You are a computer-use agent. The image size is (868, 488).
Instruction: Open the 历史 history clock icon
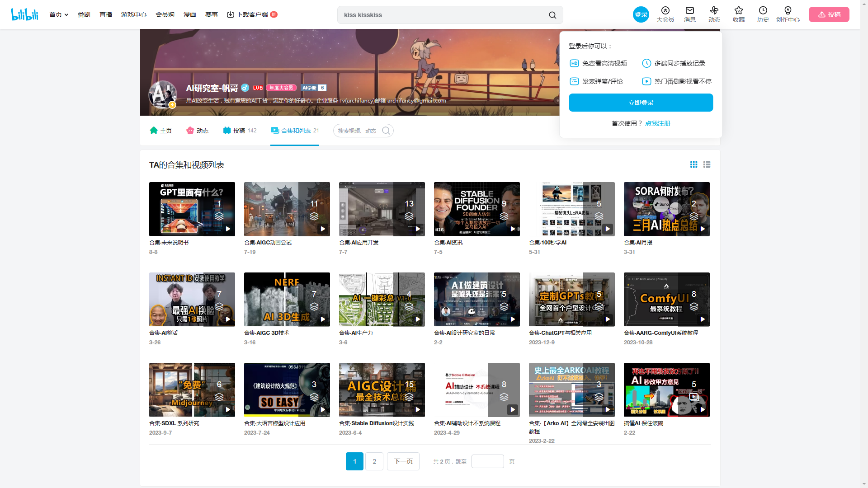pos(763,11)
